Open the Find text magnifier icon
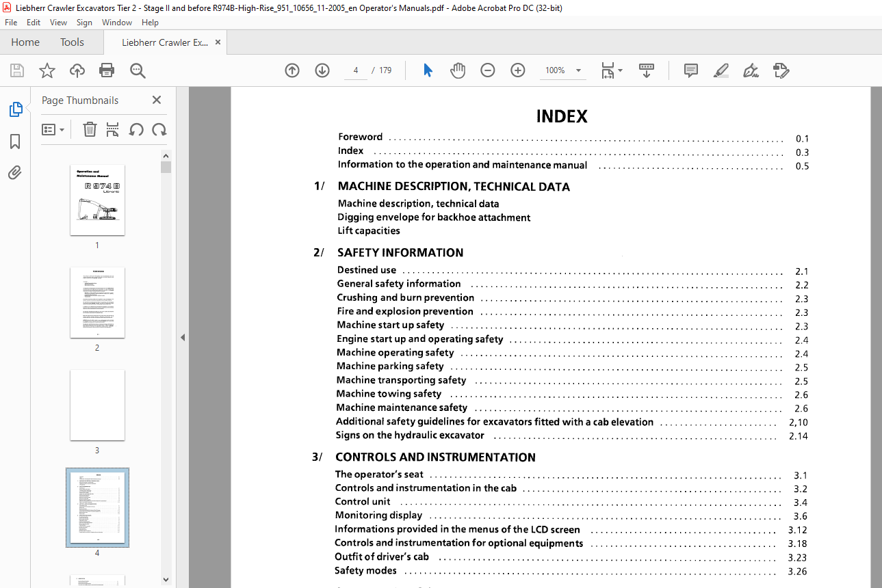This screenshot has width=882, height=588. pyautogui.click(x=138, y=70)
